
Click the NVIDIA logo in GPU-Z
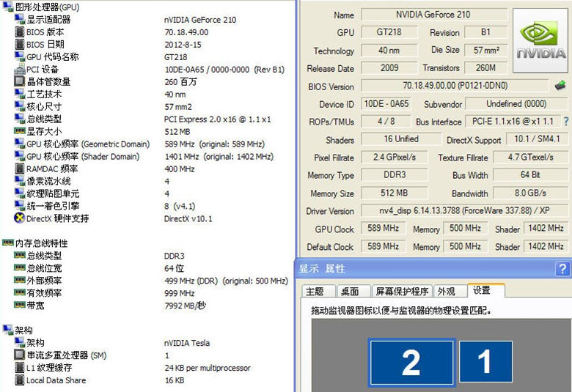click(x=541, y=40)
